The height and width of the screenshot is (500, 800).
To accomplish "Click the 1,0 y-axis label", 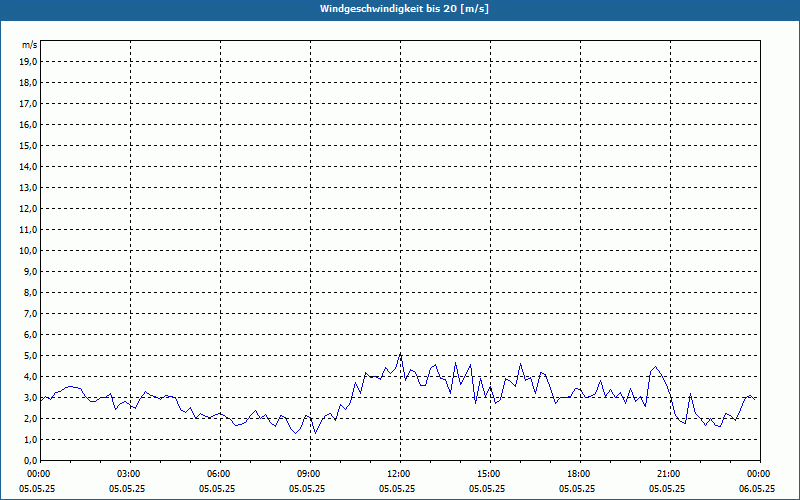I will (x=30, y=439).
